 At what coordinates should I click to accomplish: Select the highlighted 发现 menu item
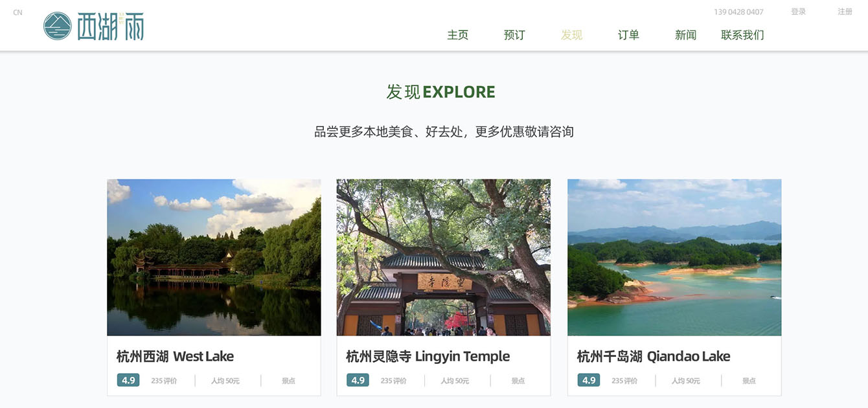[x=571, y=35]
